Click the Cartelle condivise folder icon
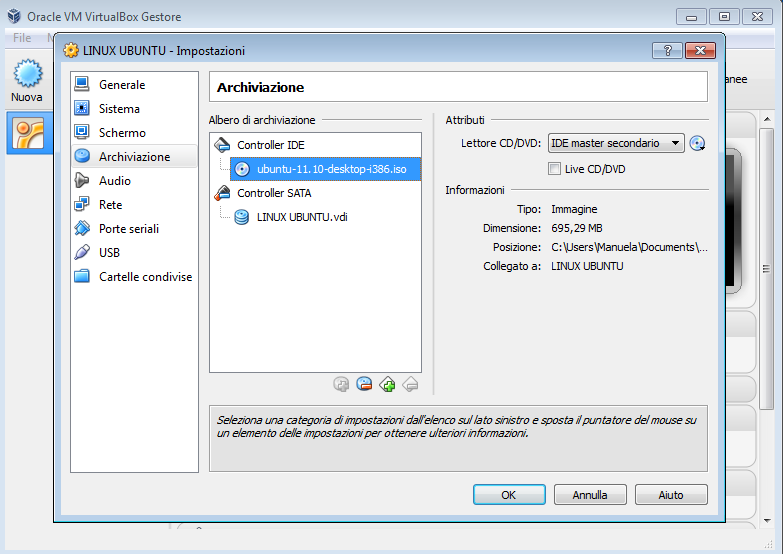 pyautogui.click(x=82, y=276)
